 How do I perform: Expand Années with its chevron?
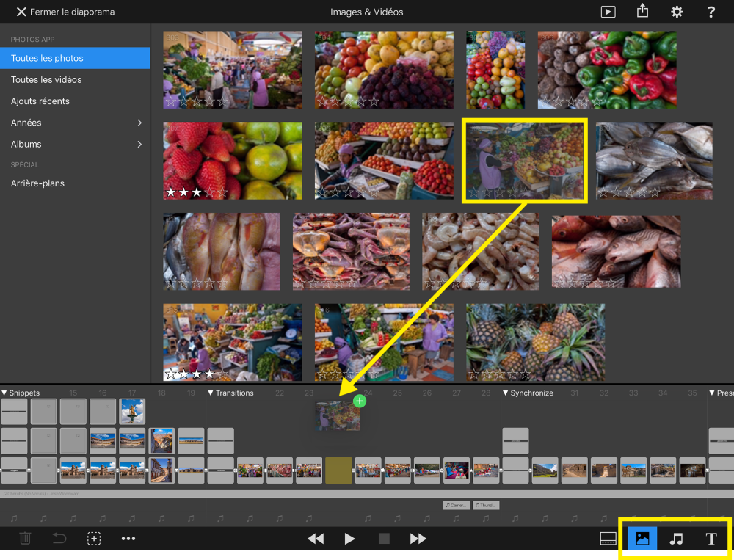pos(139,123)
